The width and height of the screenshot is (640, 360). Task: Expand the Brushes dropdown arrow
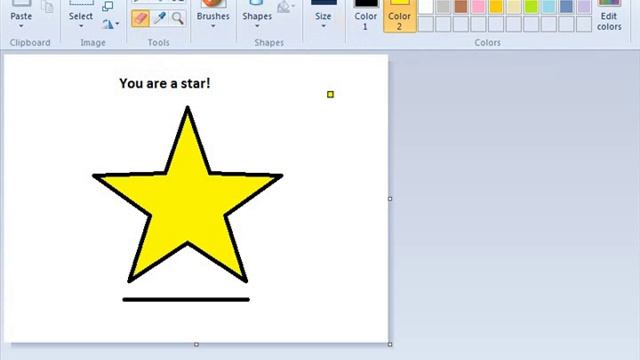tap(213, 27)
